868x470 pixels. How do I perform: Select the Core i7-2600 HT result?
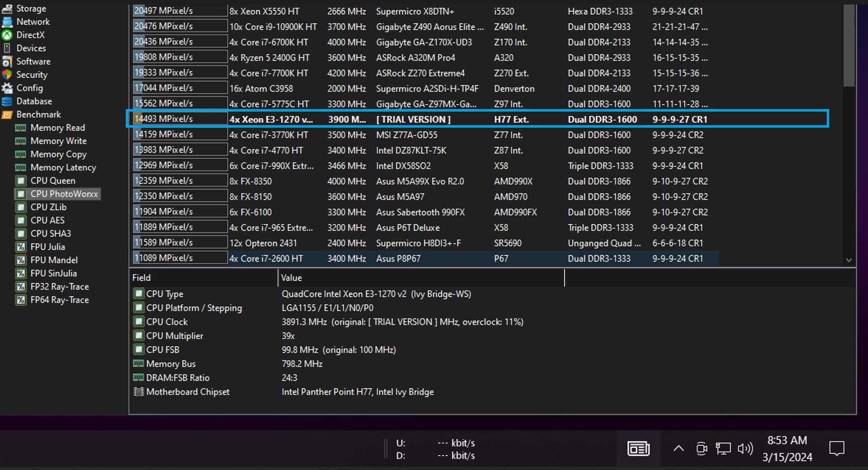(x=425, y=258)
